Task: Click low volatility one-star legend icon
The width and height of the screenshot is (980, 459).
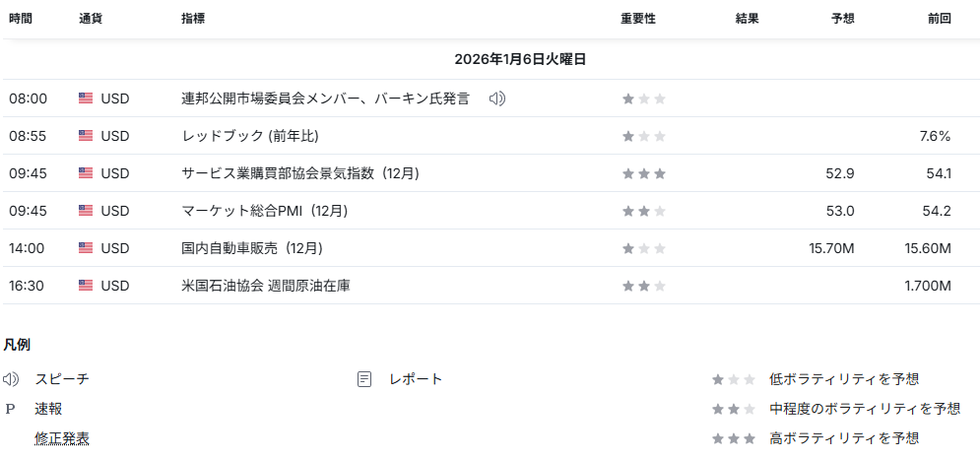Action: tap(734, 379)
